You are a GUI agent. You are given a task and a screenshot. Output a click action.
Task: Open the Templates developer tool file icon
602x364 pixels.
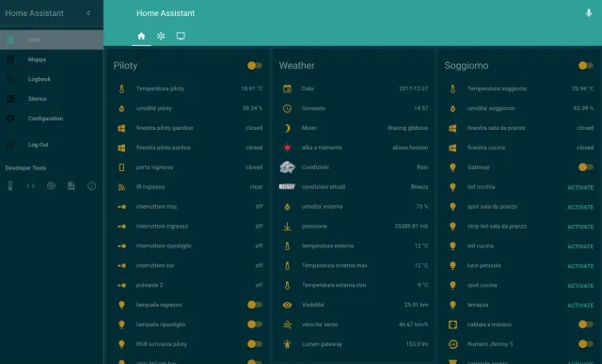pyautogui.click(x=71, y=186)
